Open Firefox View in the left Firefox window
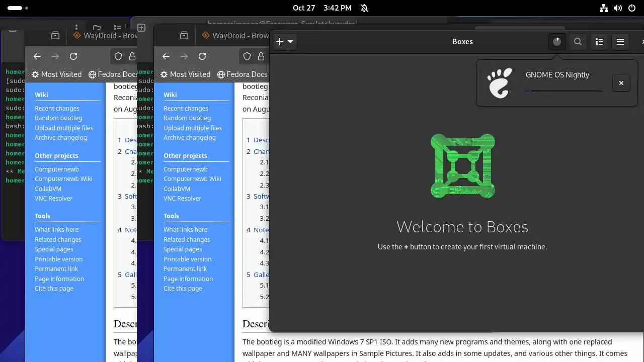Screen dimensions: 644x362 click(55, 36)
